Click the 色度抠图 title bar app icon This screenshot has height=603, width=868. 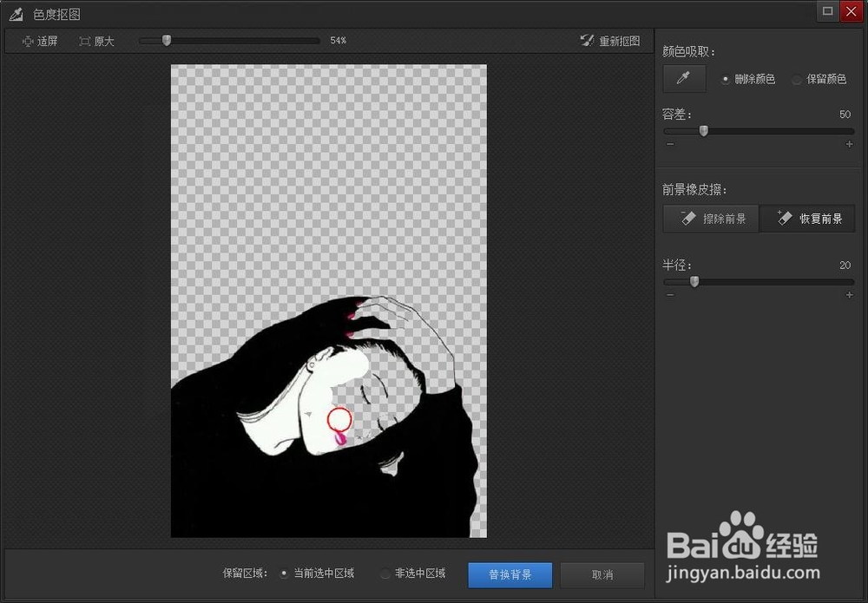(16, 14)
